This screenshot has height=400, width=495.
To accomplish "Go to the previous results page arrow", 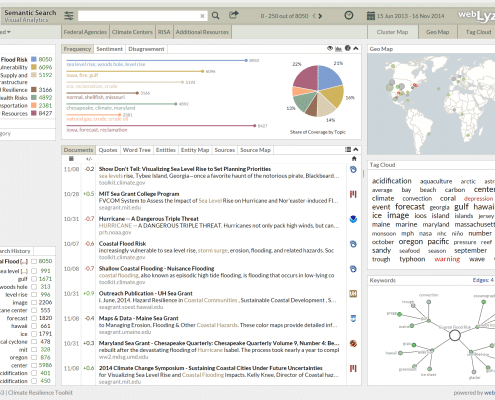I will pyautogui.click(x=314, y=16).
